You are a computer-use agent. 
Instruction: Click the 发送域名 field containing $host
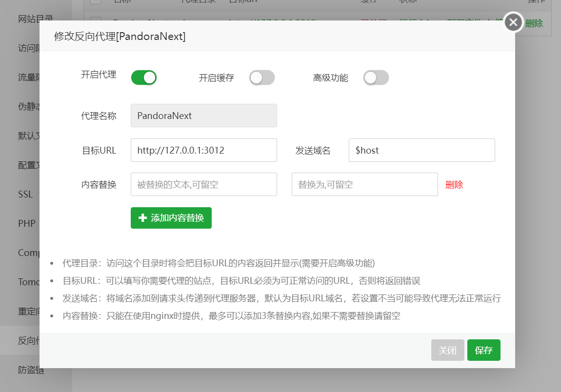click(421, 150)
